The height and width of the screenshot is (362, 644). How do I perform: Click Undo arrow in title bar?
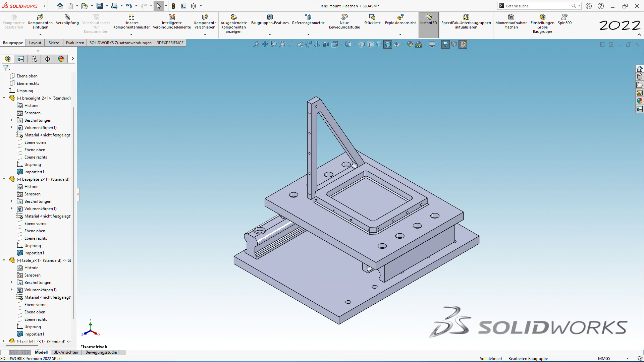[129, 6]
